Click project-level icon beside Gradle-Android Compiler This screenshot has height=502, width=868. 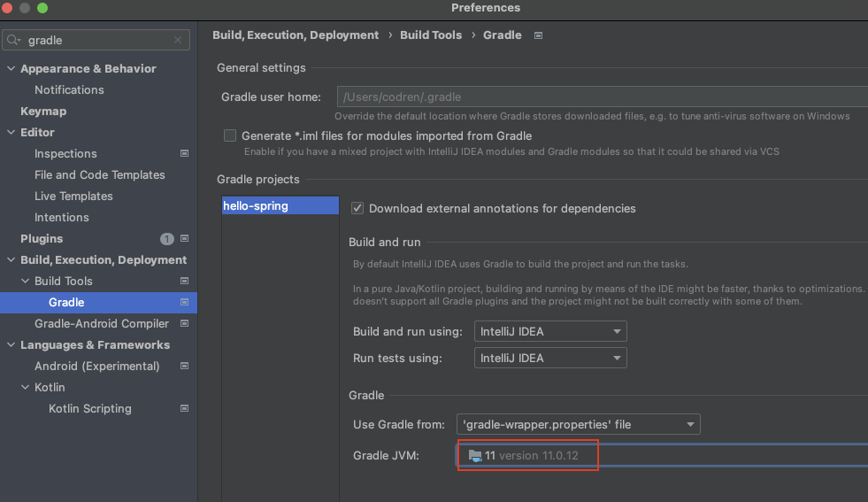(x=184, y=323)
